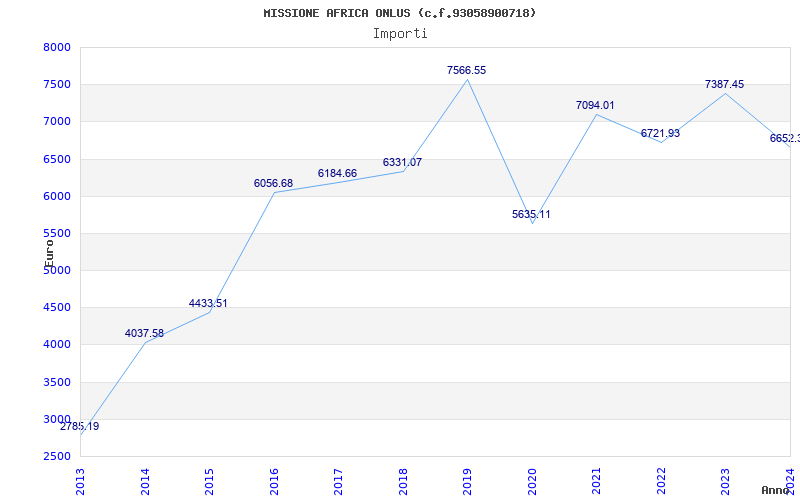The height and width of the screenshot is (500, 800).
Task: Click the x-axis year 2023
Action: pos(726,481)
